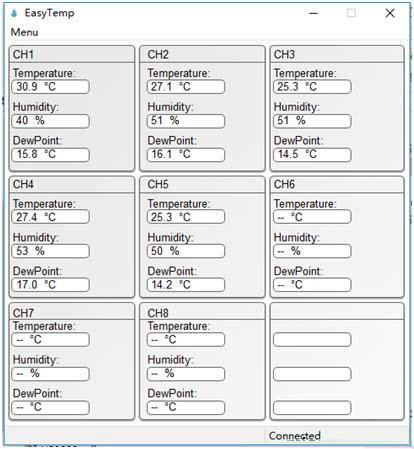Select the CH2 temperature field showing 27.1 °C
414x449 pixels.
click(186, 87)
